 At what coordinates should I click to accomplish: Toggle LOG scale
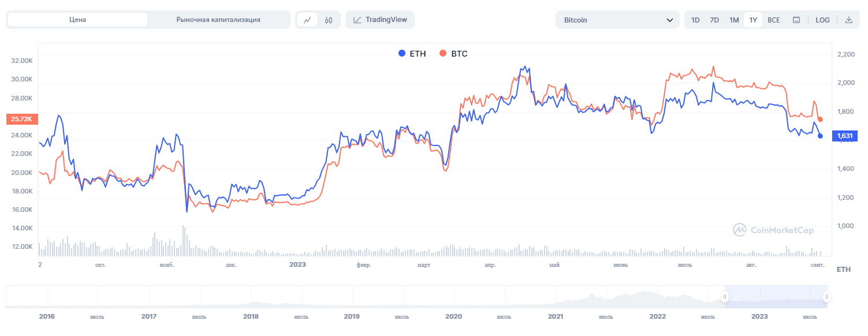coord(822,20)
